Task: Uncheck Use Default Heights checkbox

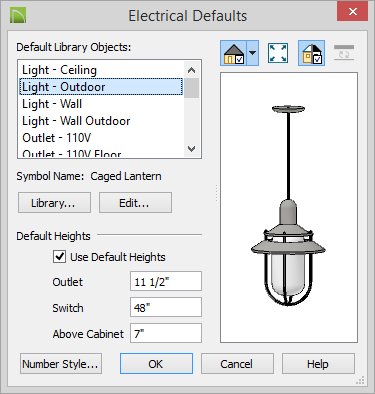Action: tap(60, 257)
